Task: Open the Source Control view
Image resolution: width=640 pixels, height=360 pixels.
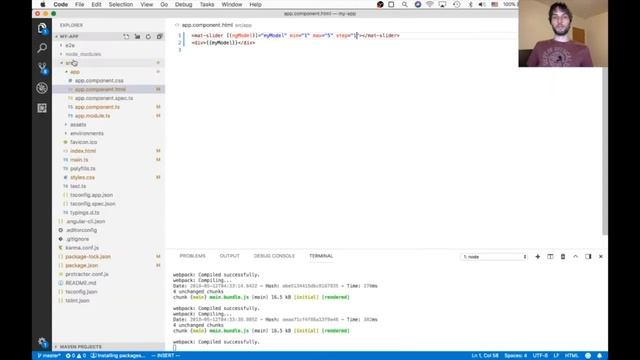Action: (42, 68)
